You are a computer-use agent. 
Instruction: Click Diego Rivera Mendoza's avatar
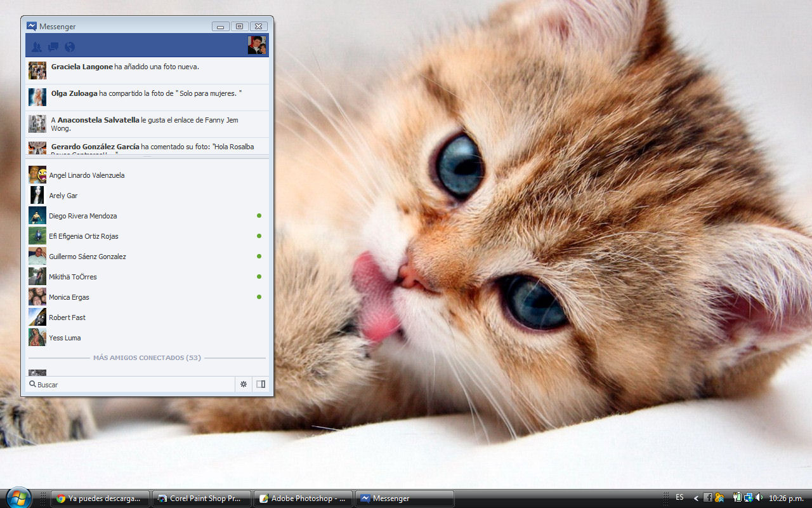37,215
